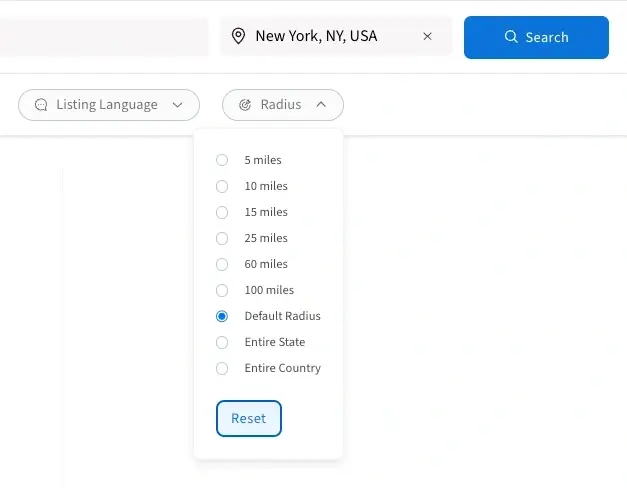Click the '5 miles' label text
Image resolution: width=627 pixels, height=488 pixels.
pos(263,160)
